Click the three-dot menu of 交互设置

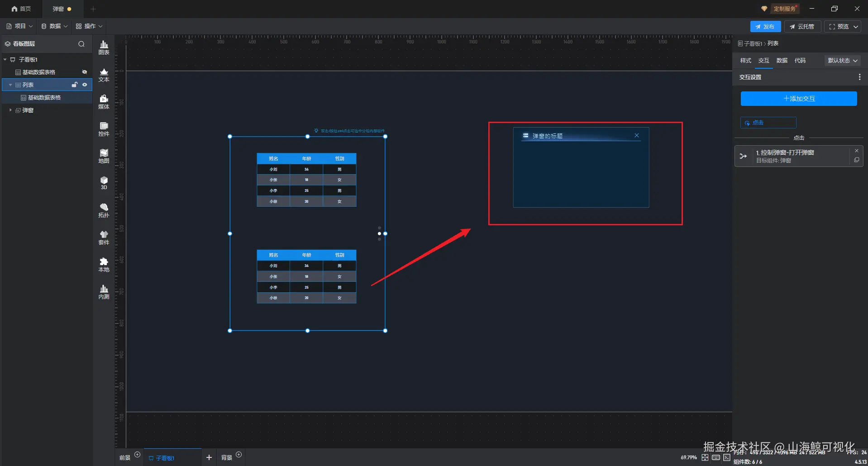(859, 77)
